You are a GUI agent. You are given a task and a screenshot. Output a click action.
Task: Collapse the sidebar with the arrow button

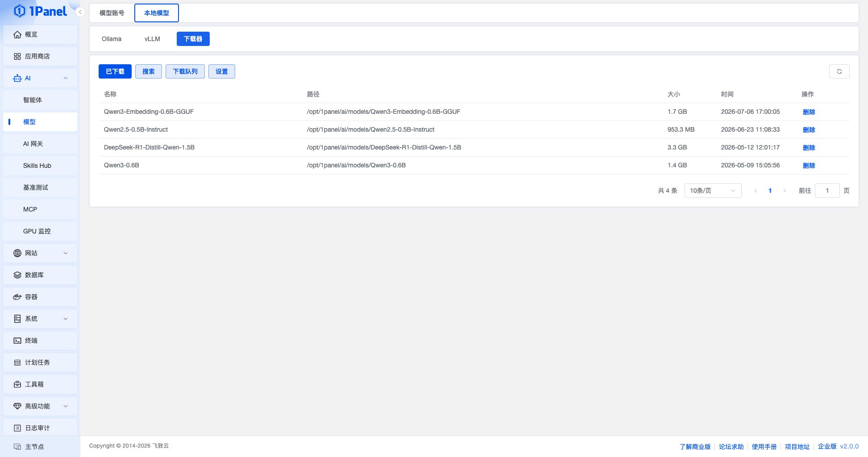point(80,12)
